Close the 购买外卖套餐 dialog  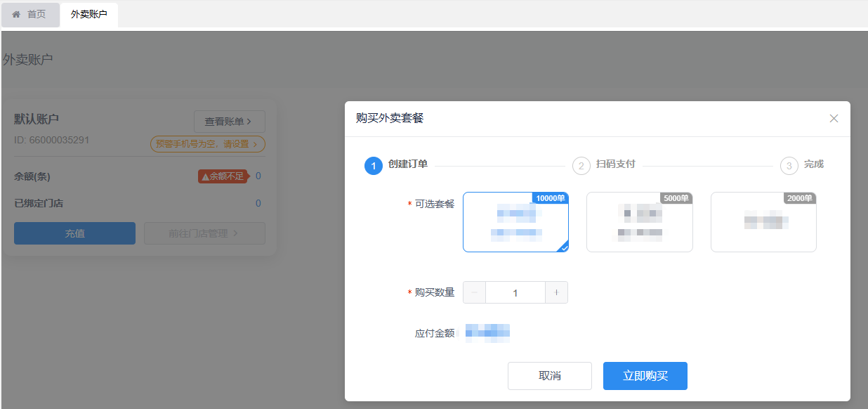click(x=834, y=119)
